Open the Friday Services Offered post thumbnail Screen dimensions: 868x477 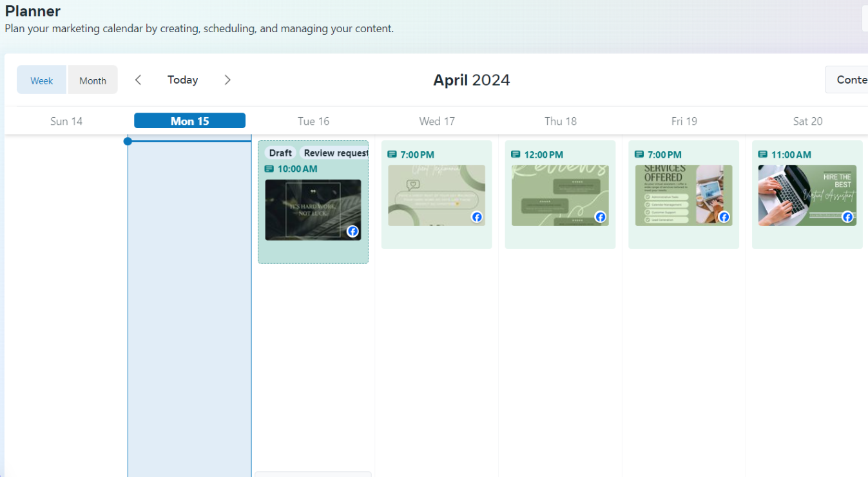pos(684,196)
